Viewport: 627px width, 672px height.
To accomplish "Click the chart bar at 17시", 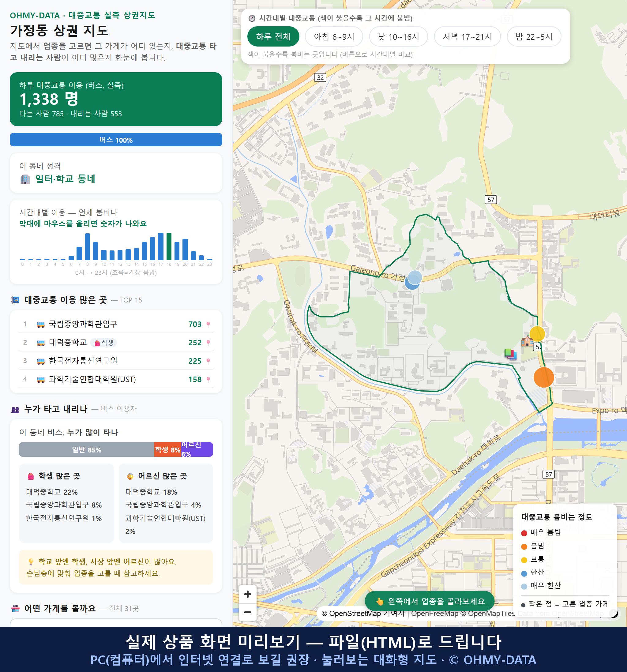I will (x=161, y=246).
